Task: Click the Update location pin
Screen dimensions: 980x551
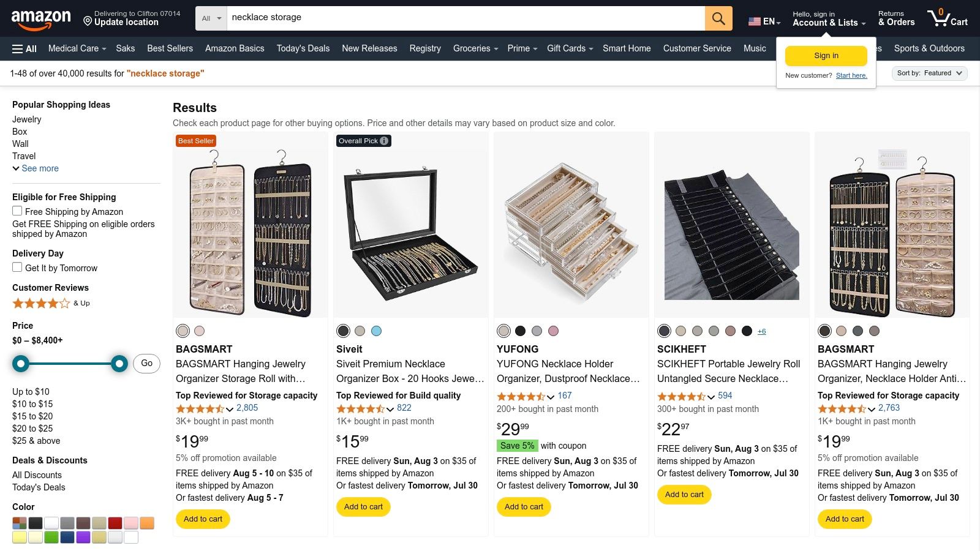Action: coord(88,21)
